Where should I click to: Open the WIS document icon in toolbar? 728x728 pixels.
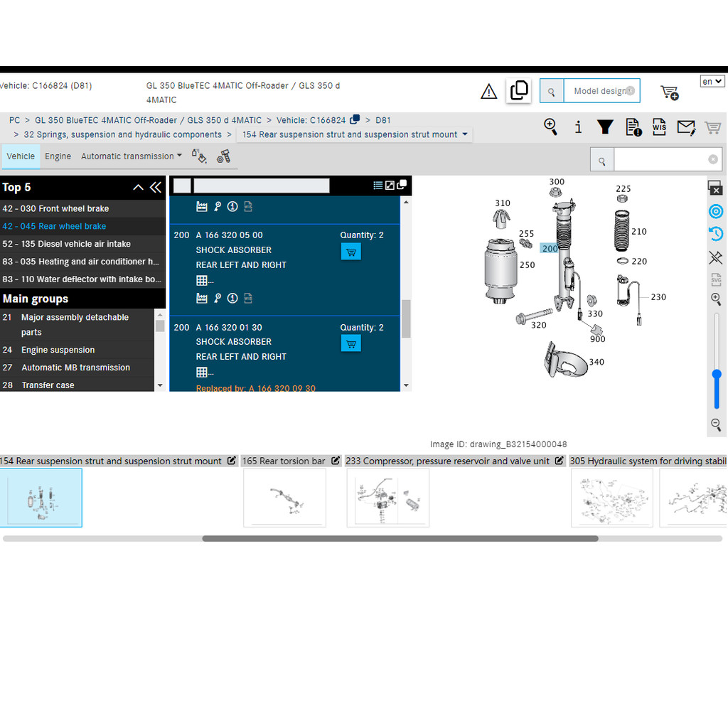659,127
